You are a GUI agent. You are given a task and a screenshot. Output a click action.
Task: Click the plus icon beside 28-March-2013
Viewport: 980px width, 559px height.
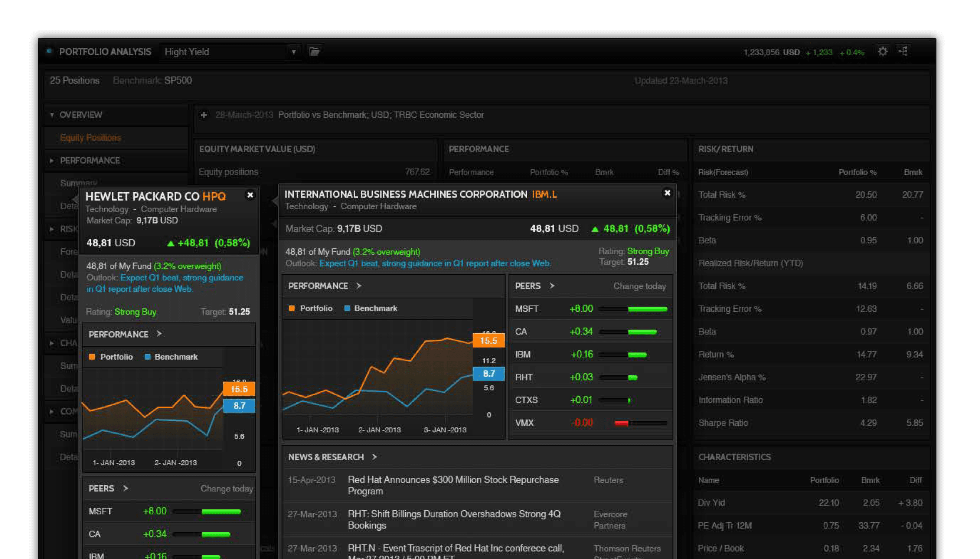coord(204,115)
